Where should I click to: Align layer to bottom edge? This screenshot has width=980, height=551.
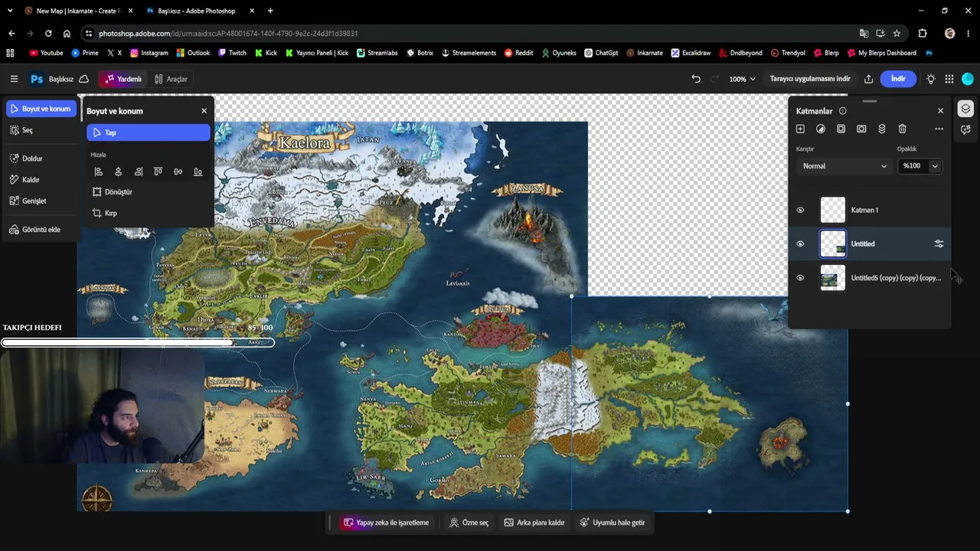click(x=198, y=171)
